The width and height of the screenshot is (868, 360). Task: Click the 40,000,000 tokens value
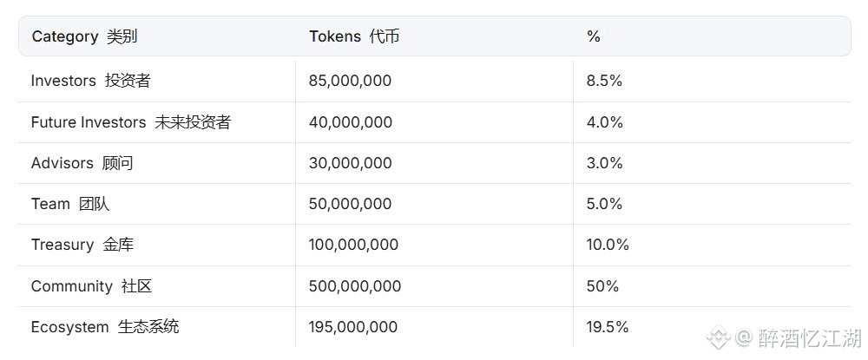(x=351, y=122)
